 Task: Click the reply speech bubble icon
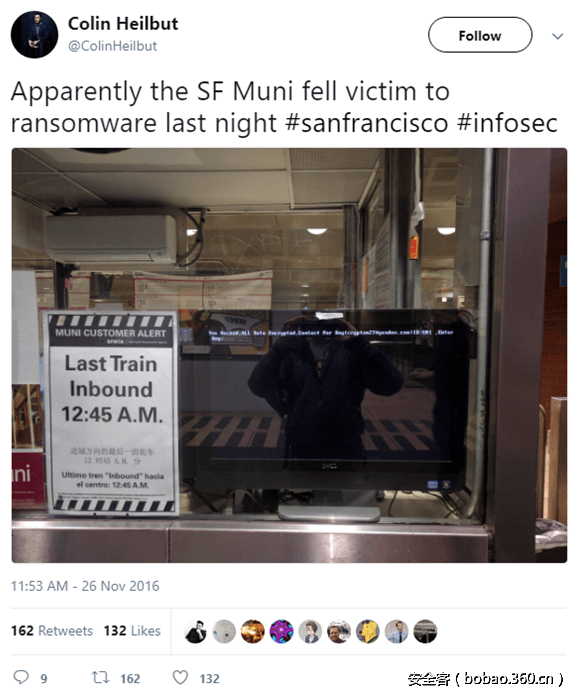coord(21,677)
